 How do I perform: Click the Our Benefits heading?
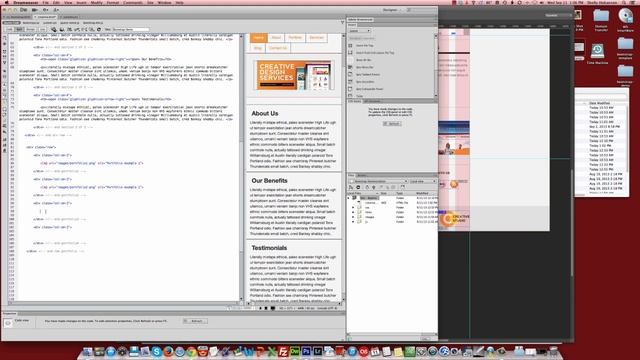(269, 180)
